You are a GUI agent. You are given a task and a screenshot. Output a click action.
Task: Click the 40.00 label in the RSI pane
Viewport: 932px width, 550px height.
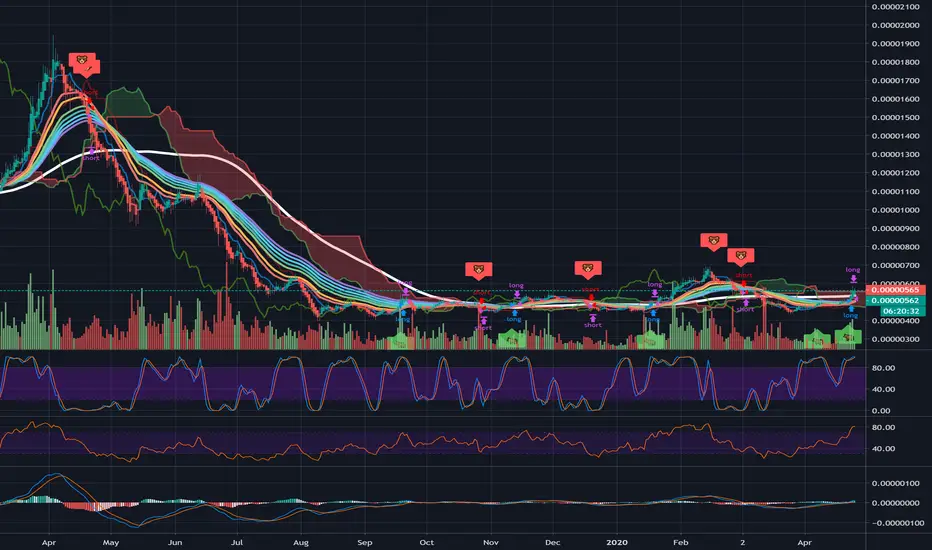click(883, 449)
